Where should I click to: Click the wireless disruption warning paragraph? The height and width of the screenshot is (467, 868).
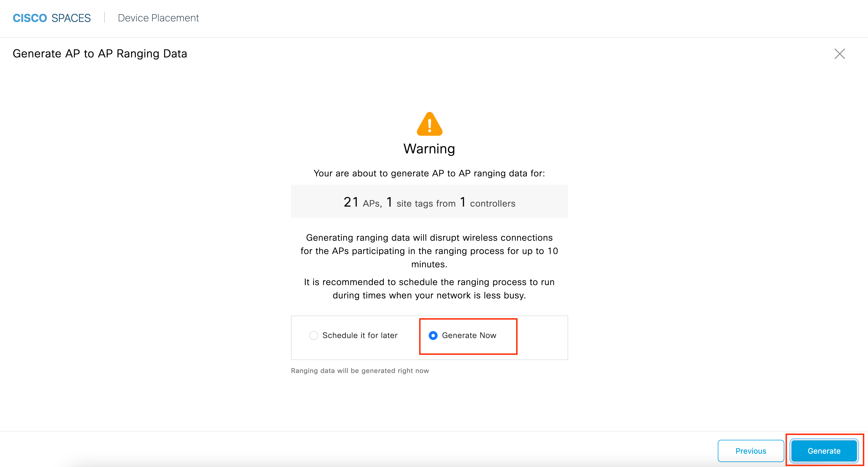[x=429, y=251]
